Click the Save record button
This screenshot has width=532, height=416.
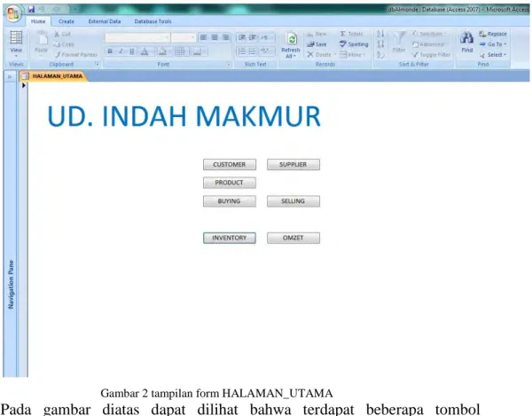point(317,44)
